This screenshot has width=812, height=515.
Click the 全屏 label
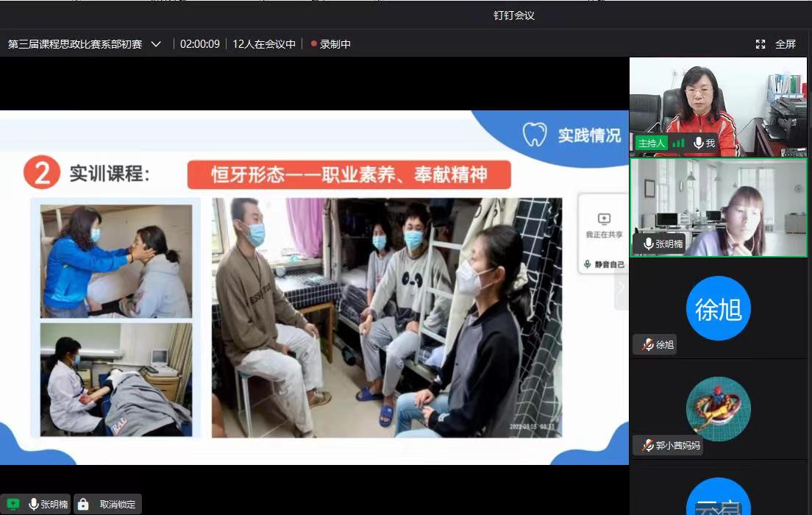click(x=785, y=44)
